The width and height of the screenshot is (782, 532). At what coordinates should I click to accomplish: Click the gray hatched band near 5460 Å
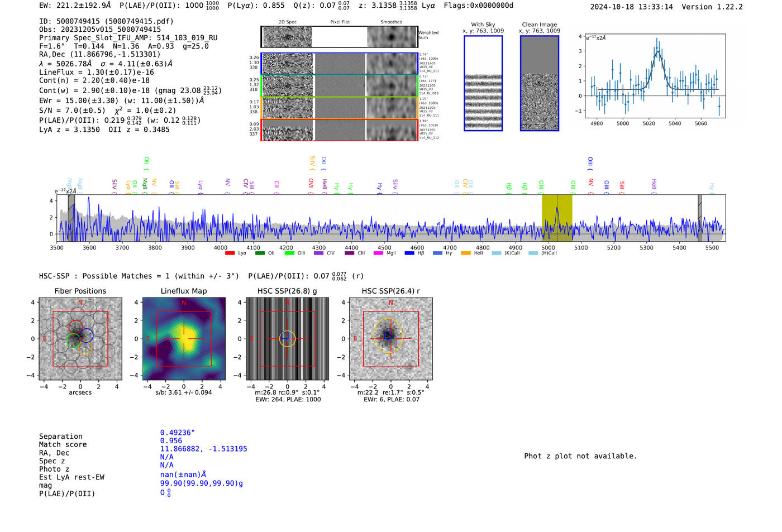699,218
